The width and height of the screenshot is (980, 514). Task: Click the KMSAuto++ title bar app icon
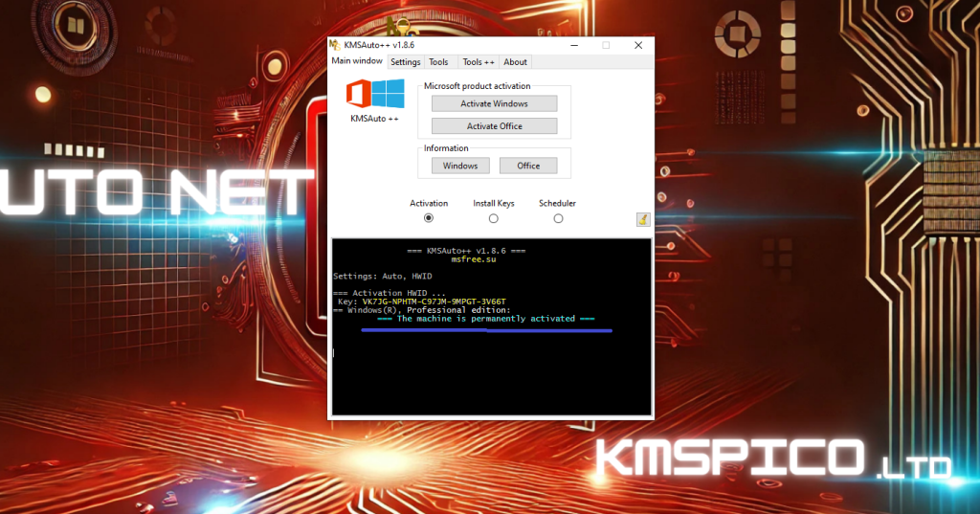click(335, 45)
